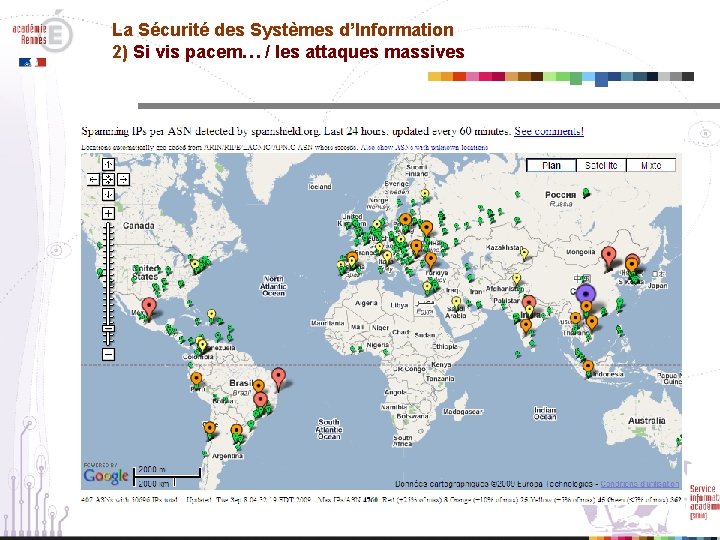Pan the map down with the arrow
720x540 pixels.
pyautogui.click(x=108, y=195)
